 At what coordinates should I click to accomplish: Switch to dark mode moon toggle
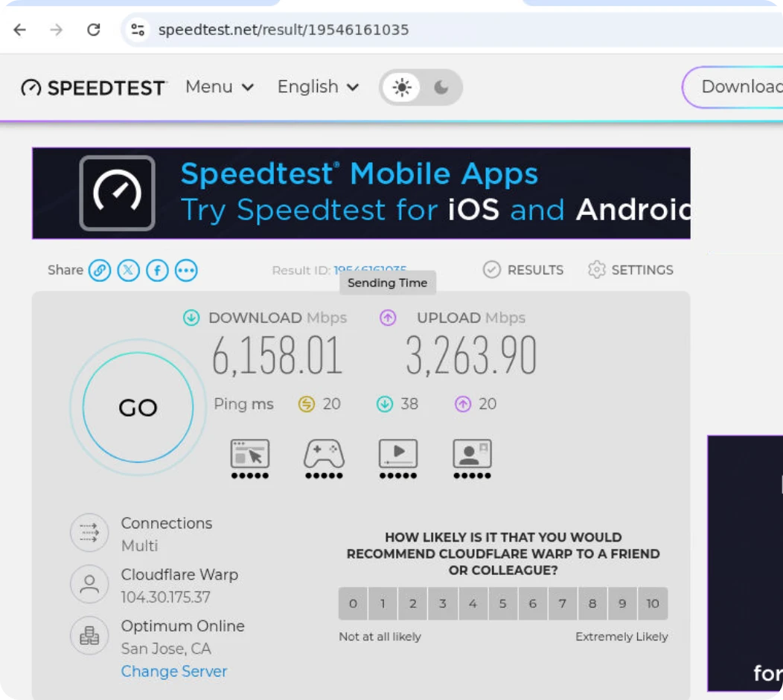(441, 87)
